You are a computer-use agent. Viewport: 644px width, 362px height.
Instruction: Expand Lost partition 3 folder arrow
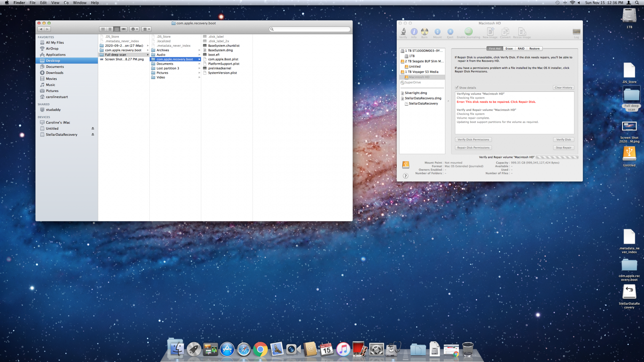pyautogui.click(x=199, y=68)
